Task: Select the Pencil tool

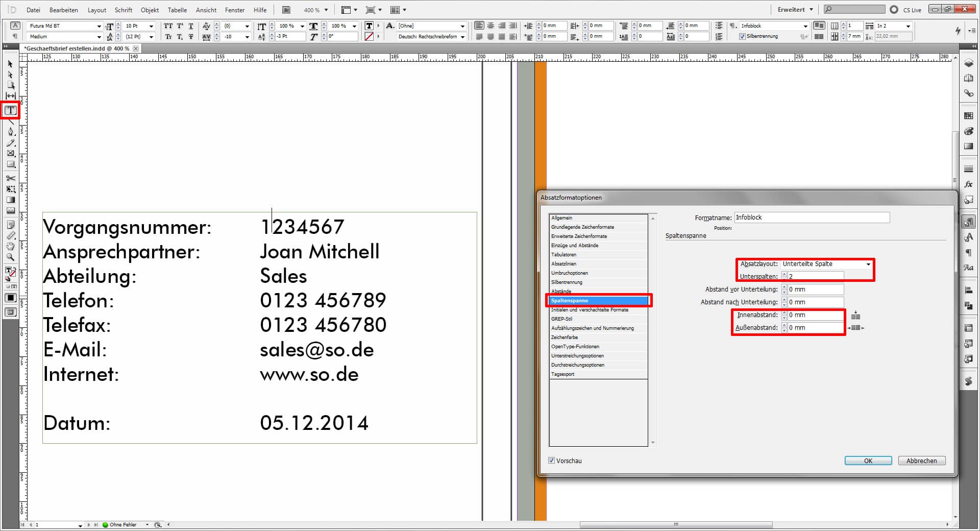Action: (10, 142)
